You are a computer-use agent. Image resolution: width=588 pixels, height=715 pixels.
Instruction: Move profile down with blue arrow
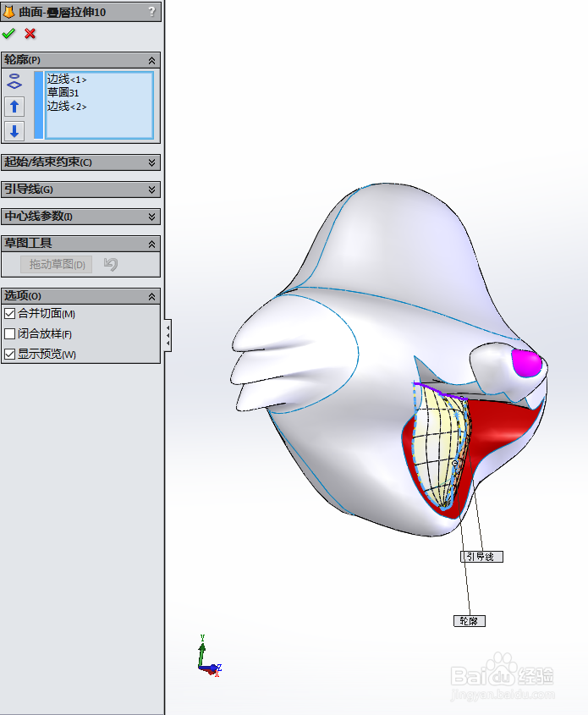tap(14, 131)
